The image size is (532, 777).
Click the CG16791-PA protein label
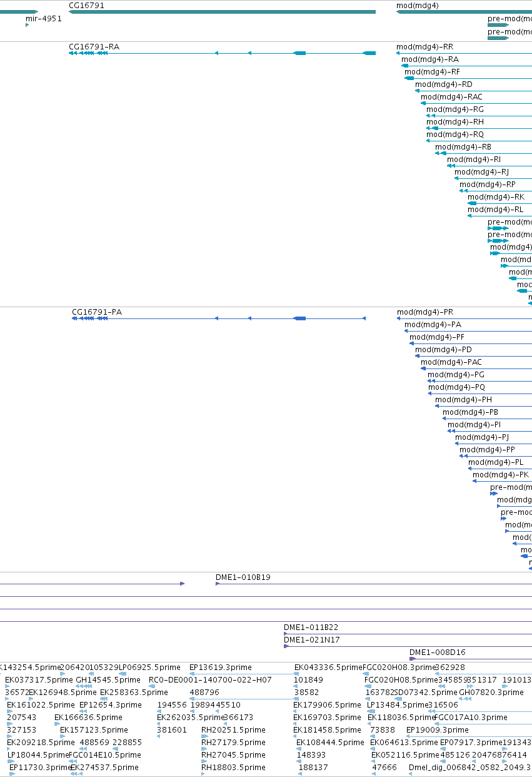97,312
